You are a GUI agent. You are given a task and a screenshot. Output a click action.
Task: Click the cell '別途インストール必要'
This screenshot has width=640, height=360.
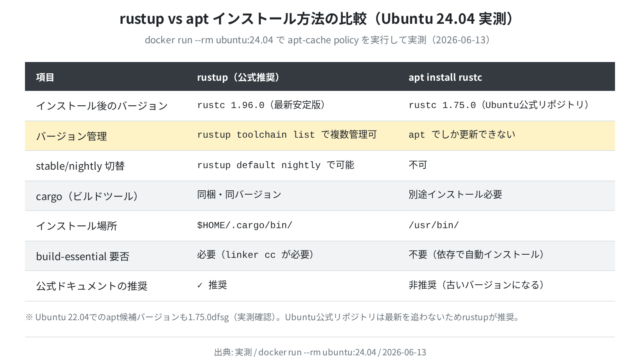[455, 195]
